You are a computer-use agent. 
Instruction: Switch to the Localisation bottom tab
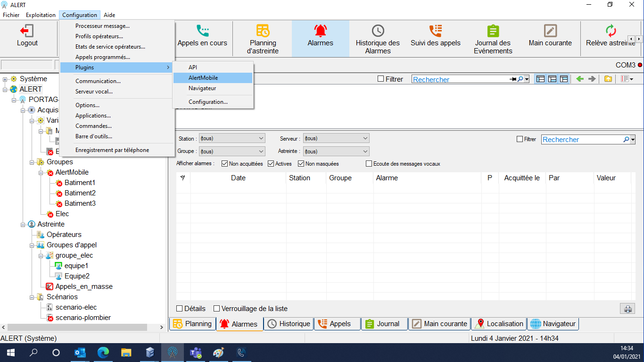[500, 324]
